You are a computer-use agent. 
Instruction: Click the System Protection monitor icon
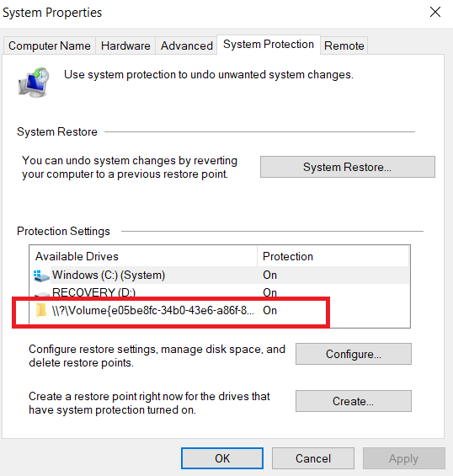(34, 83)
